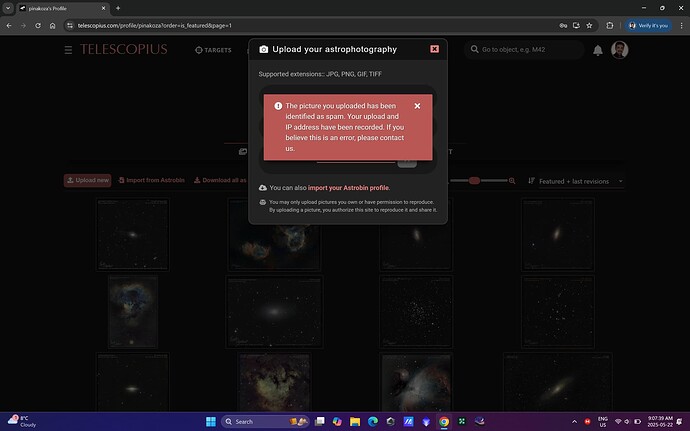Viewport: 690px width, 431px height.
Task: Click the small gray button below the error message
Action: tap(407, 164)
